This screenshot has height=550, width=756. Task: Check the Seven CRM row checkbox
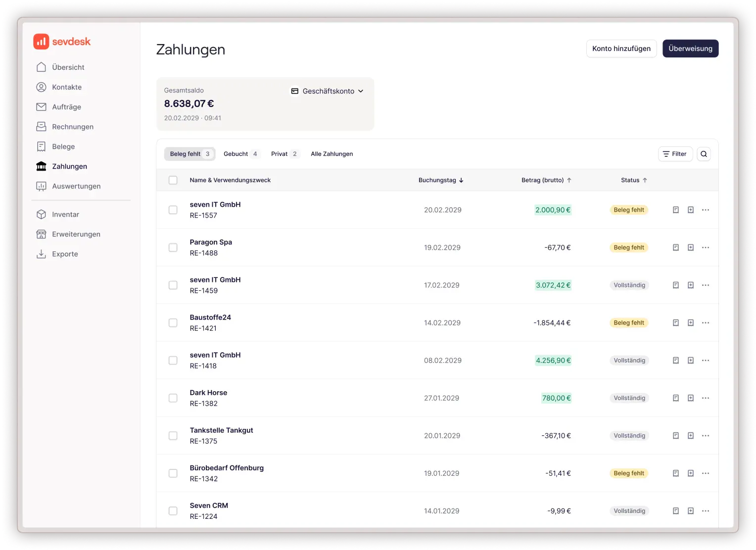tap(173, 510)
